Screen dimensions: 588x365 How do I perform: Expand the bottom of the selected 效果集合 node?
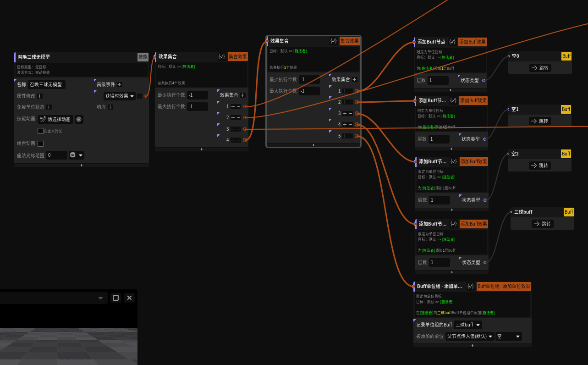[x=313, y=145]
